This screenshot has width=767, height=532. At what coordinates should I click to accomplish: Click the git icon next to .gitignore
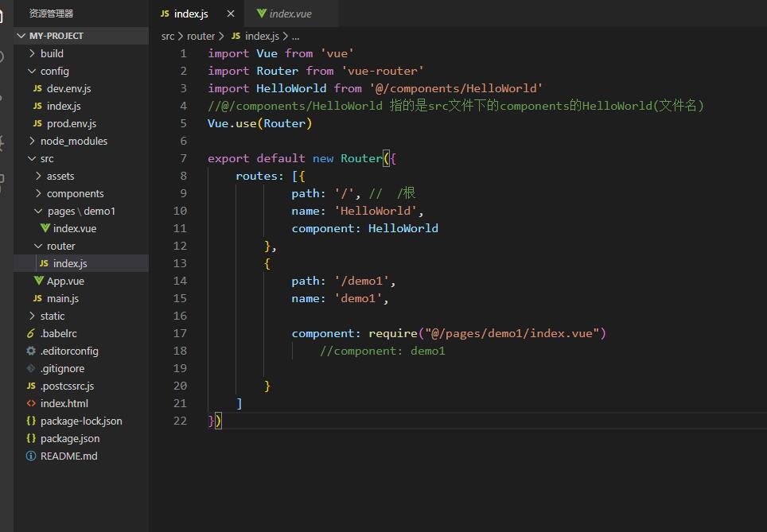(x=31, y=368)
